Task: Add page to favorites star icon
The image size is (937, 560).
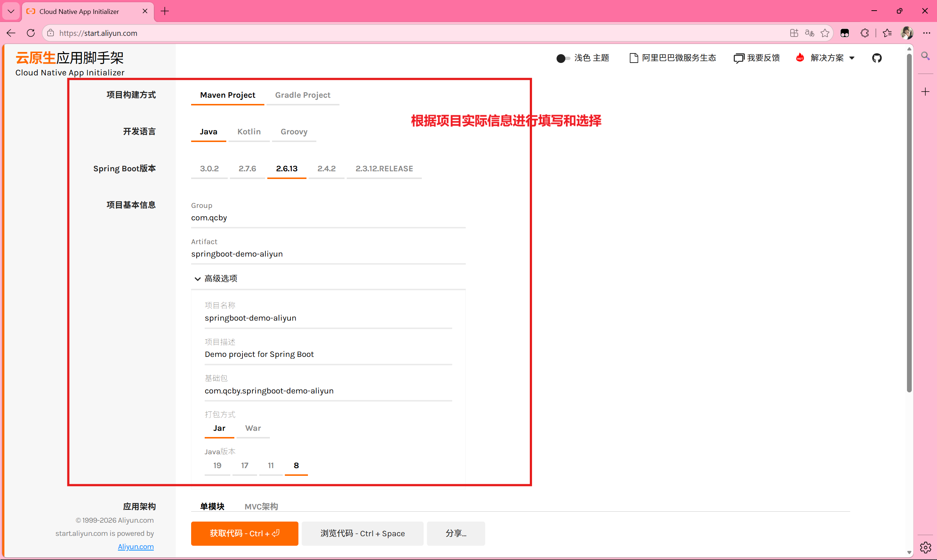Action: point(825,33)
